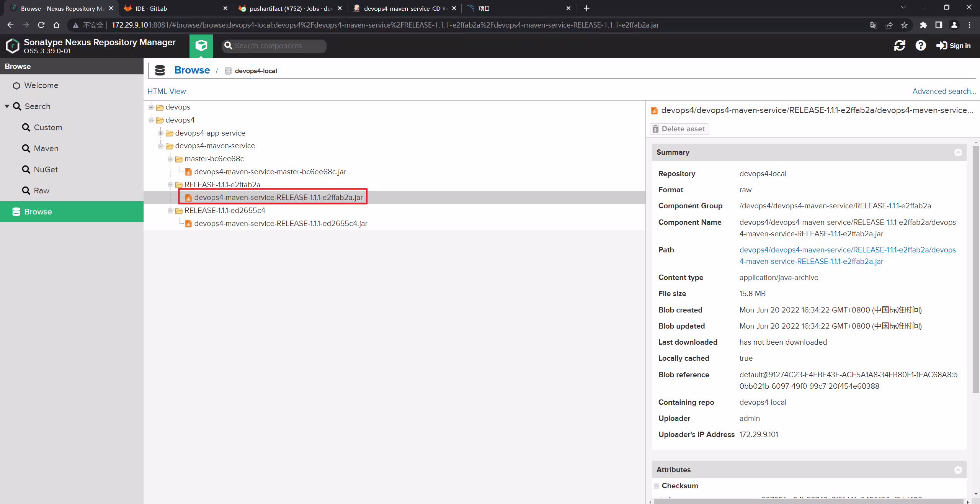
Task: Click the browser extensions puzzle icon
Action: coord(923,25)
